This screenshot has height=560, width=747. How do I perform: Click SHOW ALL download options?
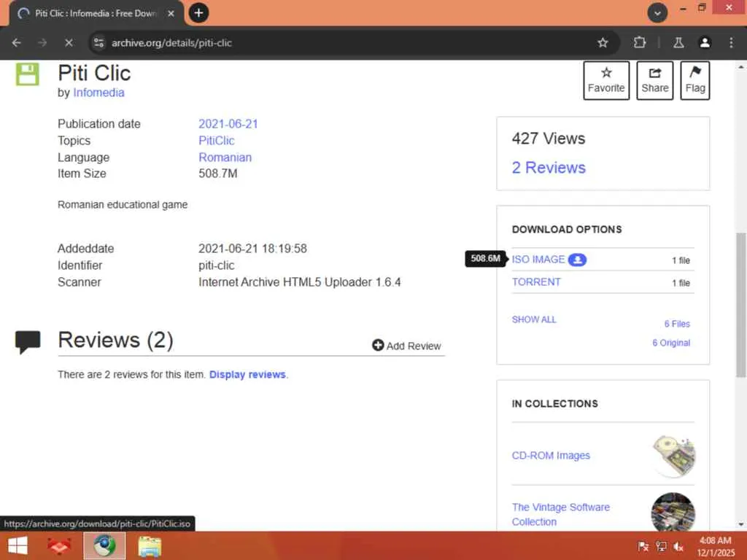tap(534, 319)
